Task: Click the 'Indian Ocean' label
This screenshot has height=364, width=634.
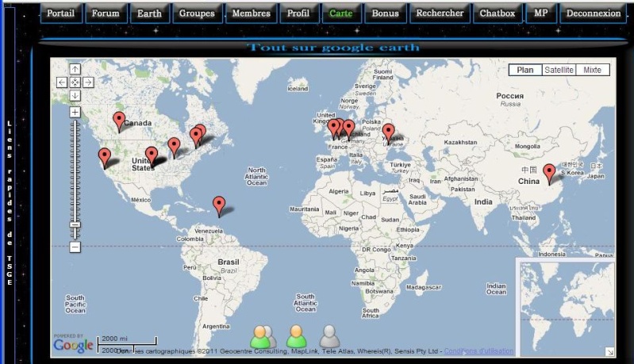Action: [x=496, y=289]
